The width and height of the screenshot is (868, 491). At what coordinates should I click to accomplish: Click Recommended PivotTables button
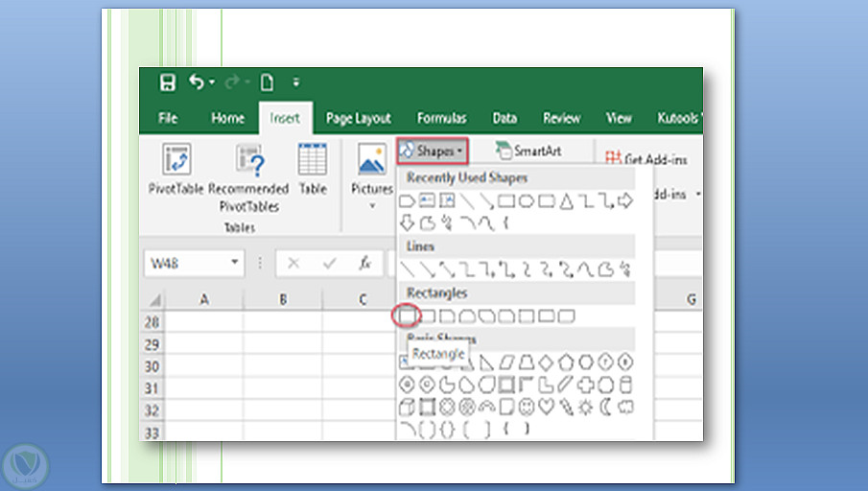(x=248, y=177)
